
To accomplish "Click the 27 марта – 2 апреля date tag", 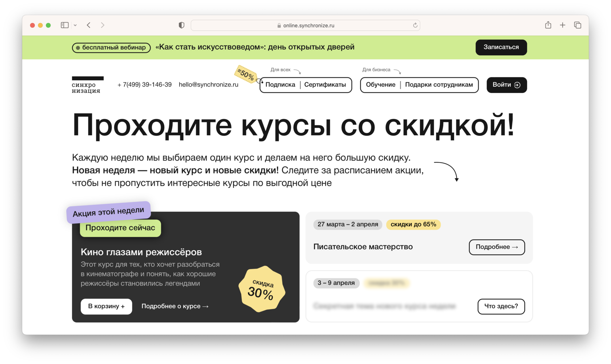I will pyautogui.click(x=348, y=224).
